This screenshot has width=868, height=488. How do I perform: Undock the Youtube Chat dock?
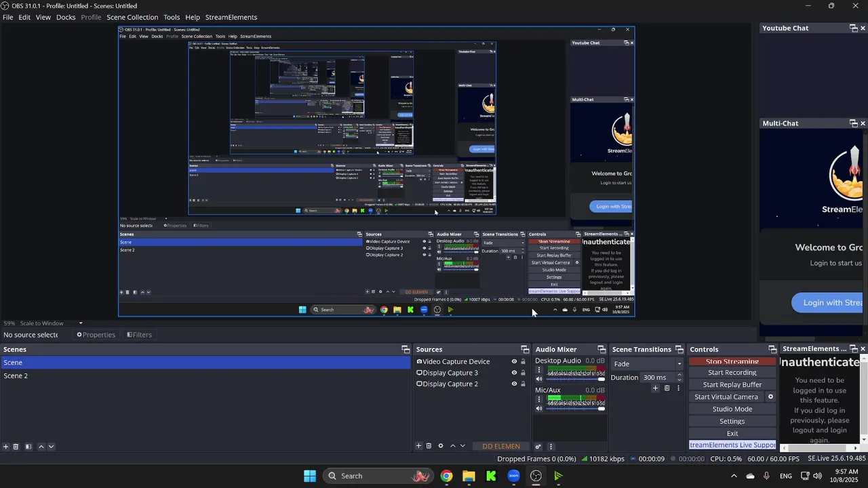(854, 28)
